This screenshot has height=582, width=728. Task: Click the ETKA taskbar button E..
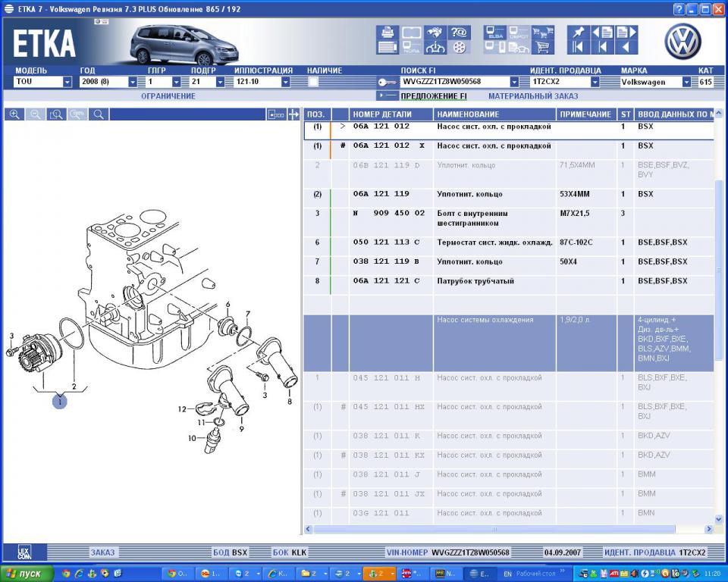(479, 574)
